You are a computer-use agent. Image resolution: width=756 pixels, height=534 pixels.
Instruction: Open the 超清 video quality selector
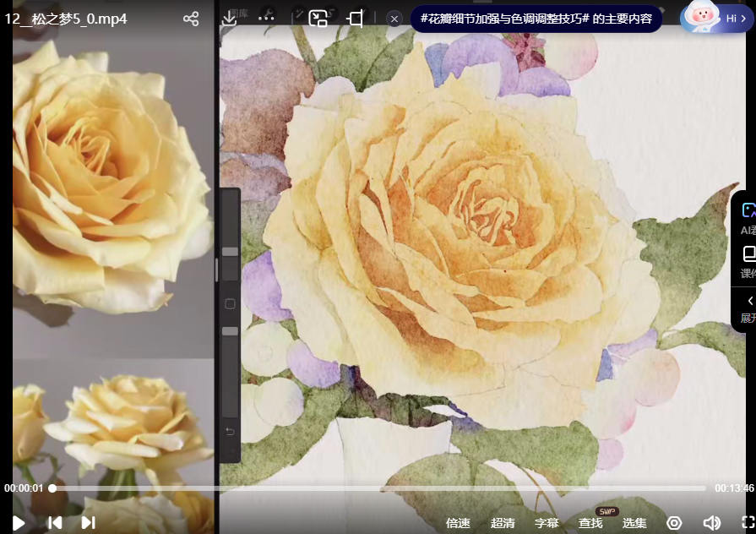click(503, 523)
